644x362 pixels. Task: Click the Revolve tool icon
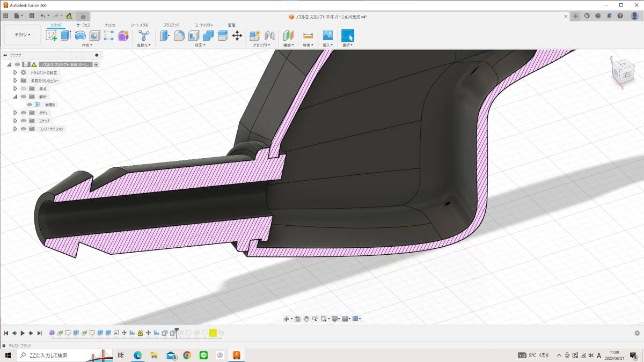click(80, 35)
